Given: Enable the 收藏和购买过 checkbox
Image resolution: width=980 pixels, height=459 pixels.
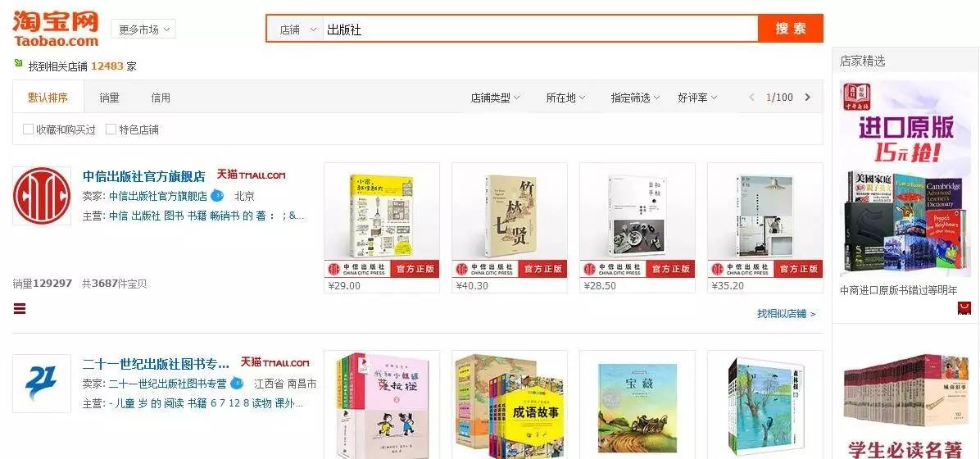Looking at the screenshot, I should click(x=28, y=130).
